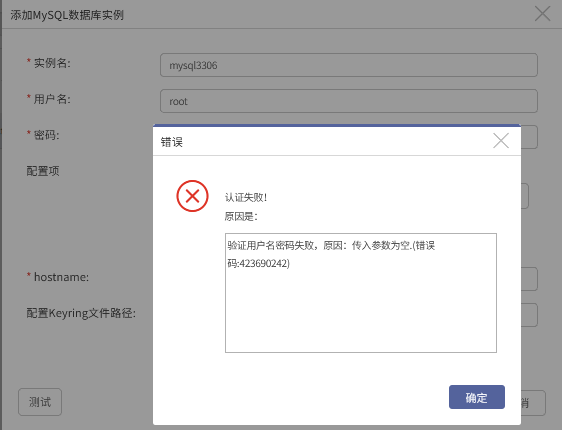Click the 配置项 label
This screenshot has height=430, width=562.
(43, 171)
